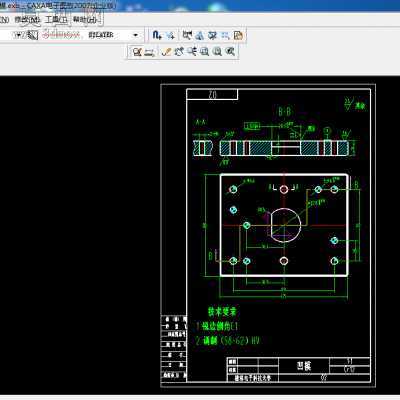The width and height of the screenshot is (400, 400).
Task: Click the dotted-grid light blue toolbar icon
Action: pyautogui.click(x=225, y=35)
